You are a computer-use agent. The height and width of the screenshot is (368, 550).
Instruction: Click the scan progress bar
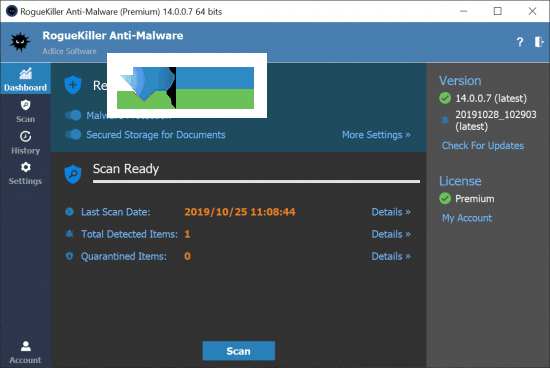(x=256, y=182)
